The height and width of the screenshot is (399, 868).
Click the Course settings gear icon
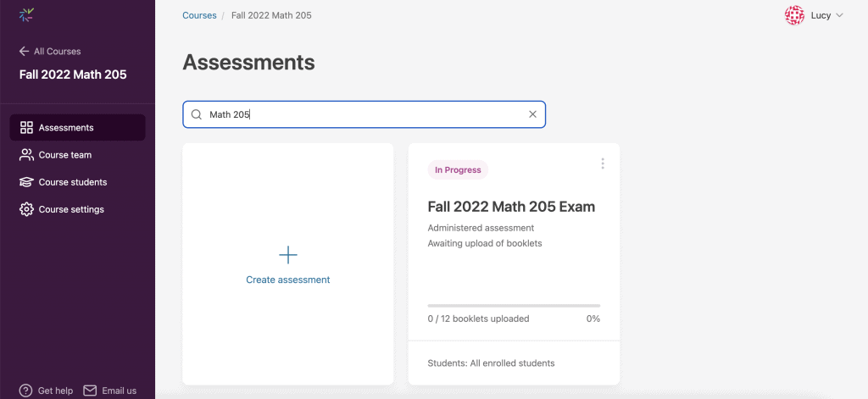[x=26, y=209]
